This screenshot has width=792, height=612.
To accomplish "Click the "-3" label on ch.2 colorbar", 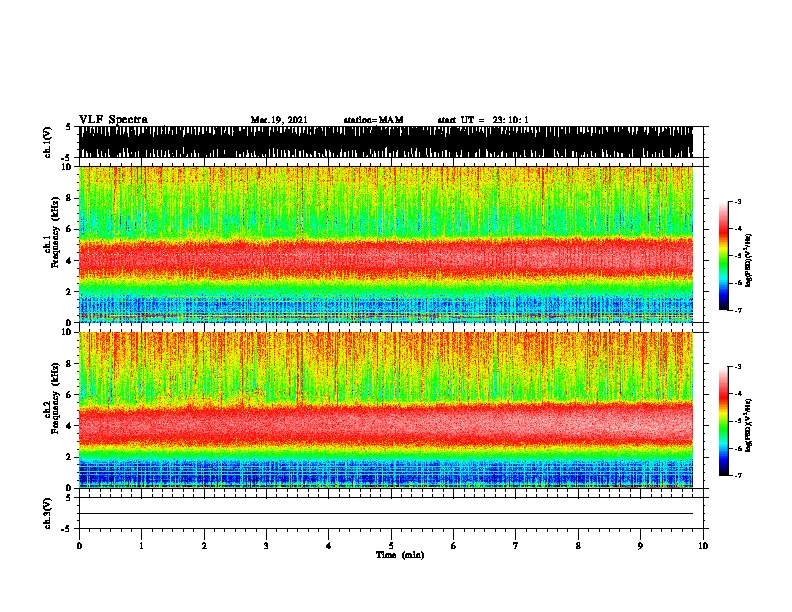I will [x=738, y=367].
